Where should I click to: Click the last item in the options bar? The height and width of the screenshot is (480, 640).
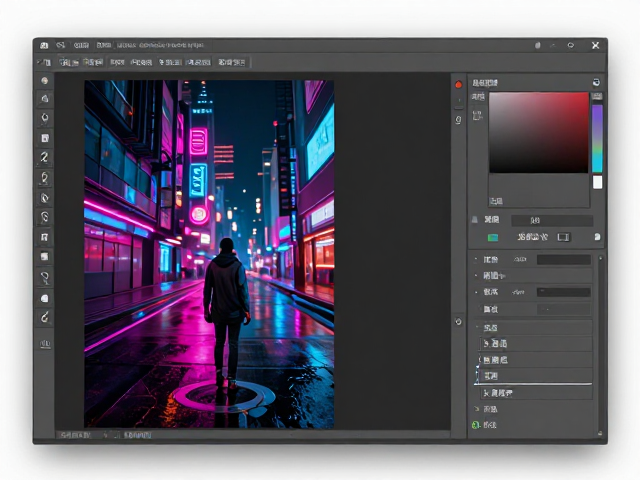click(232, 62)
